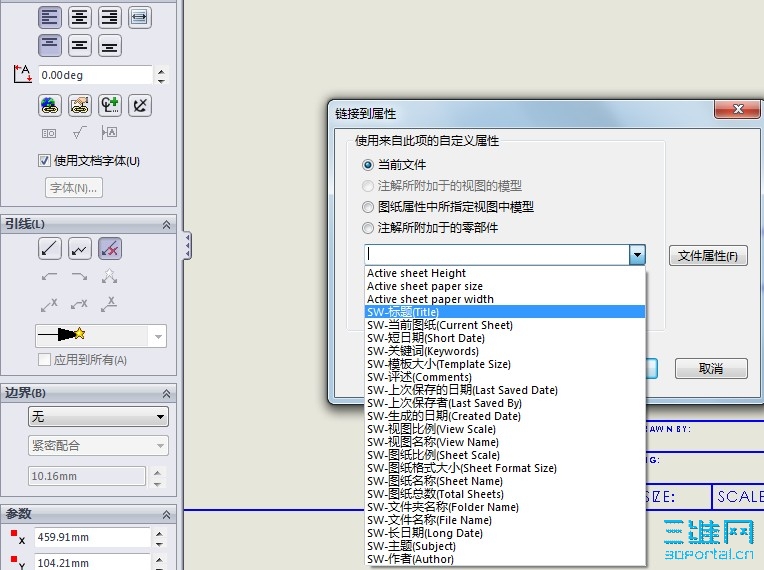The width and height of the screenshot is (764, 570).
Task: Click property name text input
Action: click(497, 254)
